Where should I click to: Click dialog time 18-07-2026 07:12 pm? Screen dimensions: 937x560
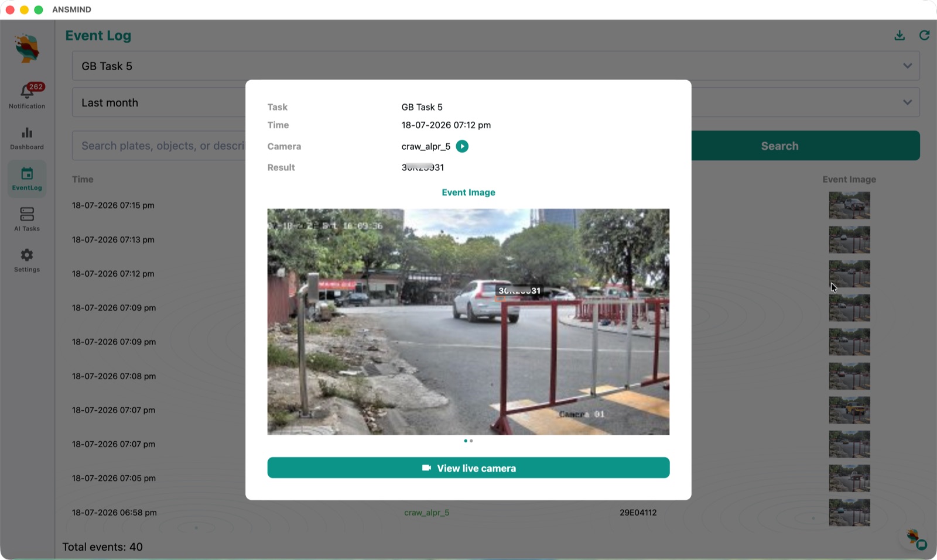click(446, 125)
